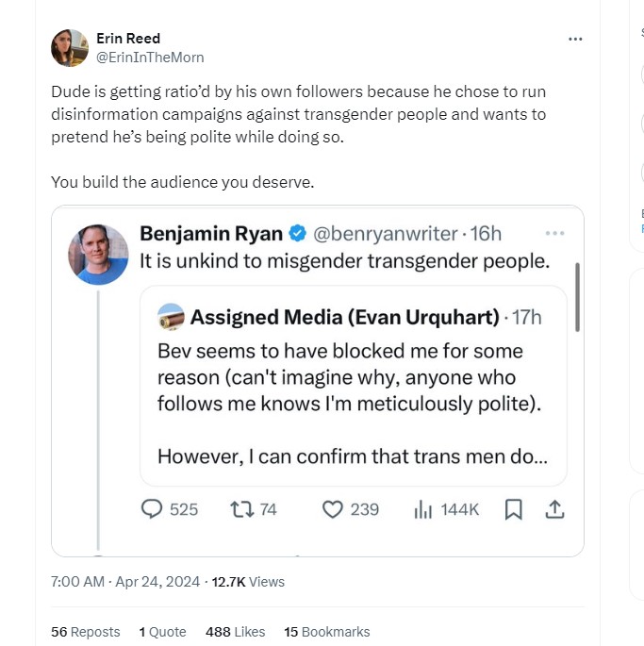
Task: Click Benjamin Ryan's blue verified badge
Action: (297, 233)
